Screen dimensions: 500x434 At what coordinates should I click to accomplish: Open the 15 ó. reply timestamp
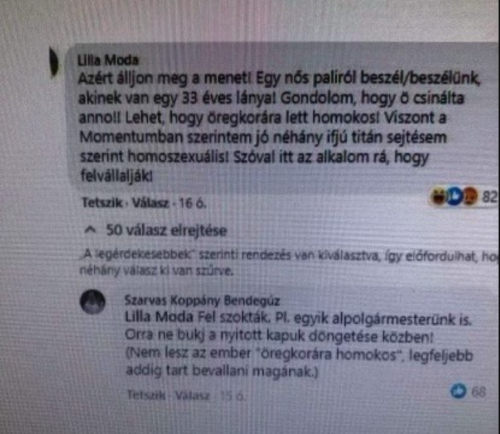pos(233,396)
